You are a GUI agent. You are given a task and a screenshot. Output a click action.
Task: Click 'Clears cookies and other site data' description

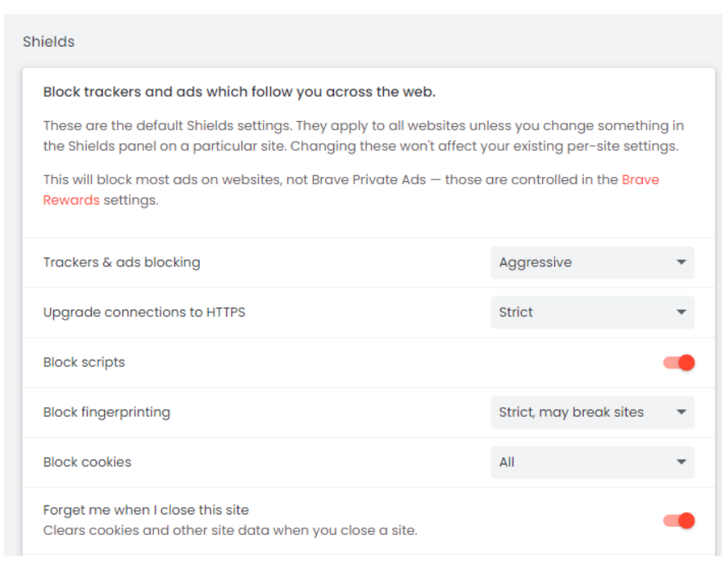coord(230,531)
